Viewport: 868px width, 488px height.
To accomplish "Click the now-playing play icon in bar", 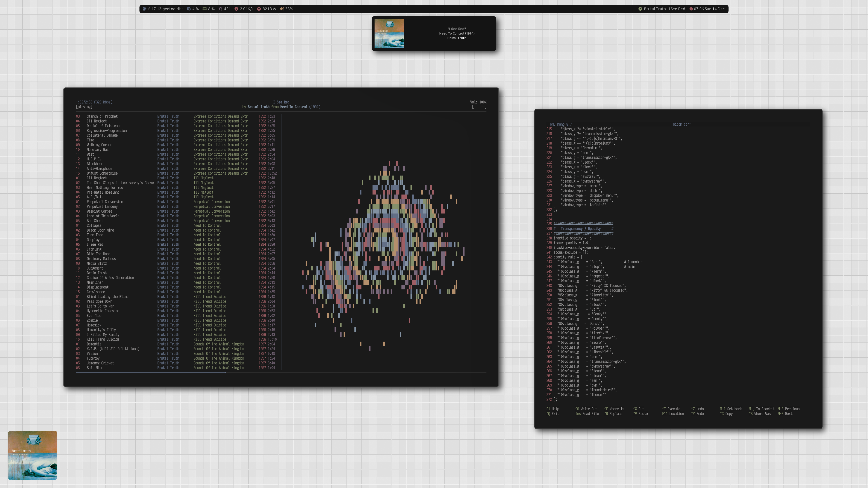I will click(640, 9).
